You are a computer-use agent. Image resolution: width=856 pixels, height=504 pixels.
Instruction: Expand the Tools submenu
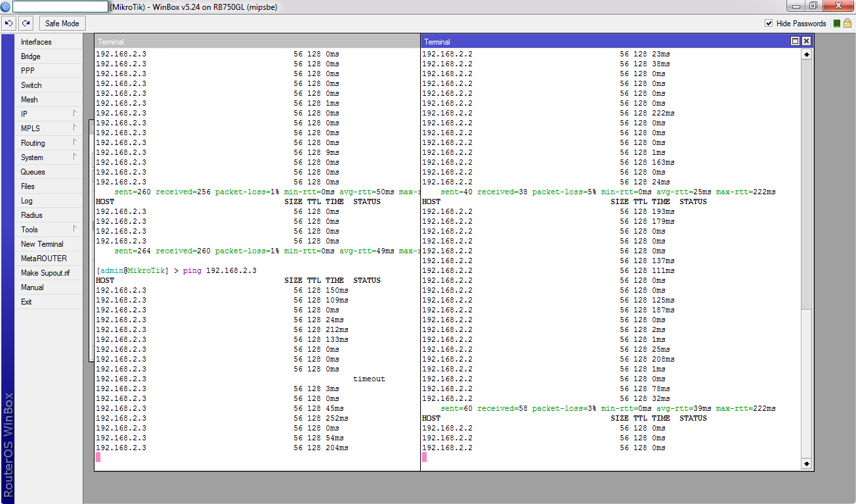click(49, 230)
